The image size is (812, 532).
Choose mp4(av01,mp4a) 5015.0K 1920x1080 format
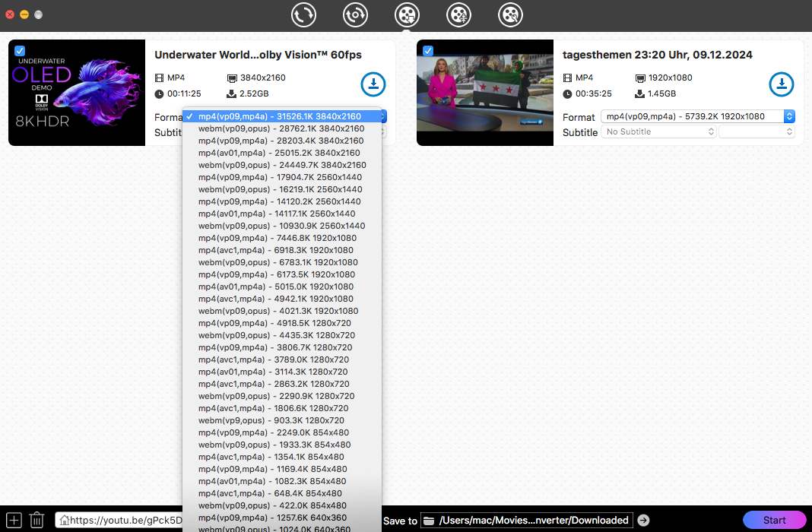point(282,287)
